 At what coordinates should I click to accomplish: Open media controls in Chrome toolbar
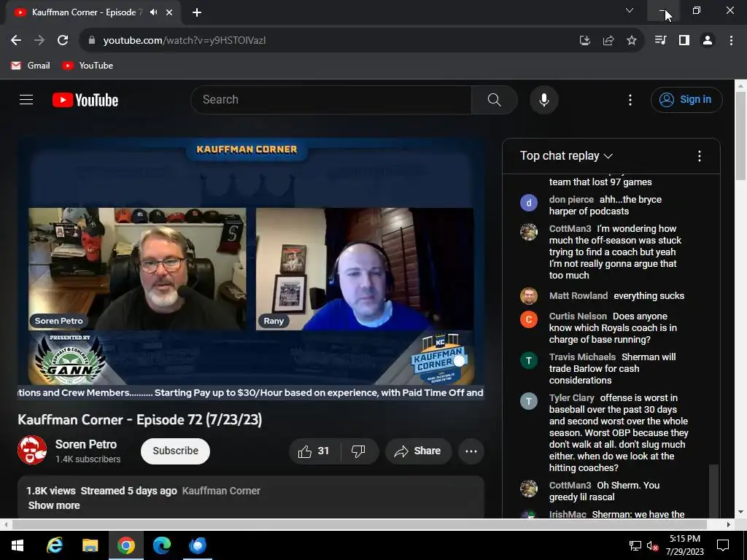pyautogui.click(x=660, y=41)
